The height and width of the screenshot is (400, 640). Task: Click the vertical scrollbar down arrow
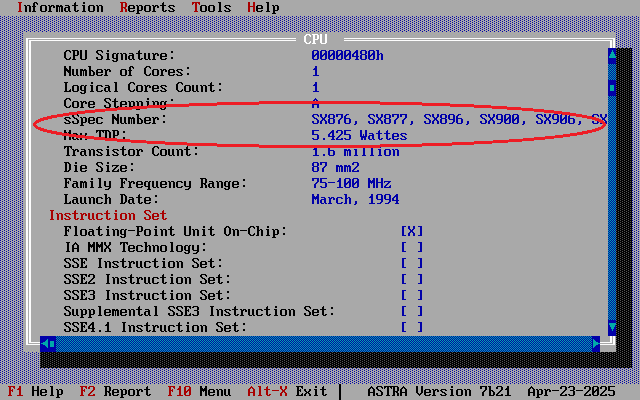pyautogui.click(x=612, y=327)
